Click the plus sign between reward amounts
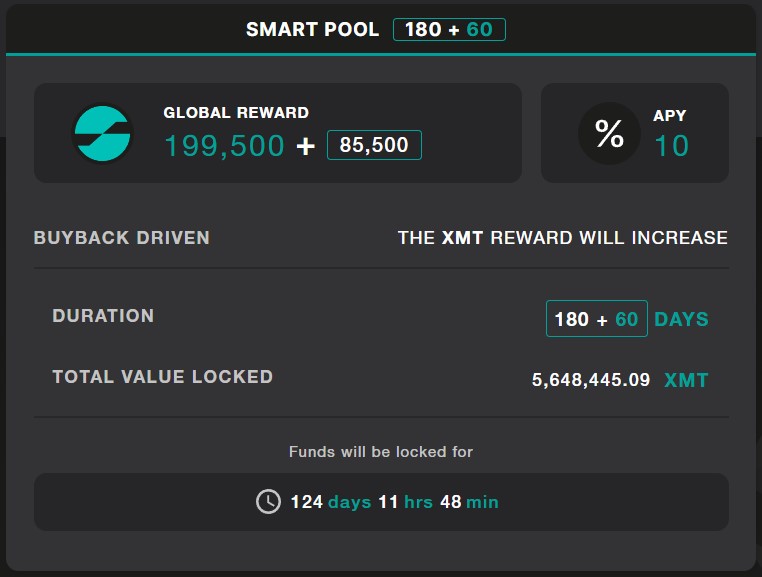 click(306, 146)
